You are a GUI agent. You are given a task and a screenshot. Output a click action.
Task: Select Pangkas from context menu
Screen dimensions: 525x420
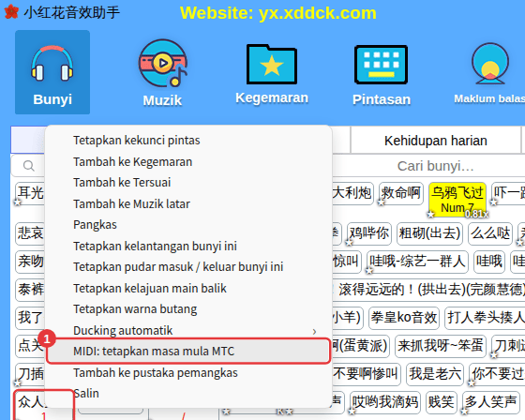188,224
